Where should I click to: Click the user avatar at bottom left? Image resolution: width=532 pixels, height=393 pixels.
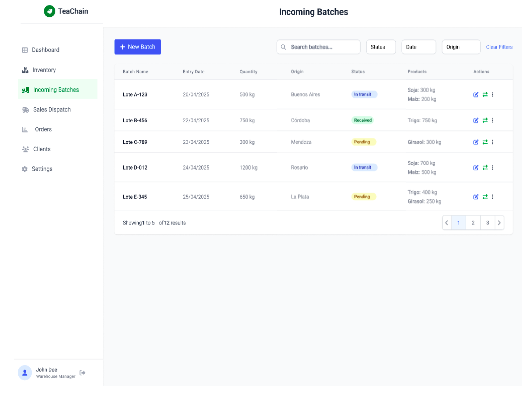[25, 373]
